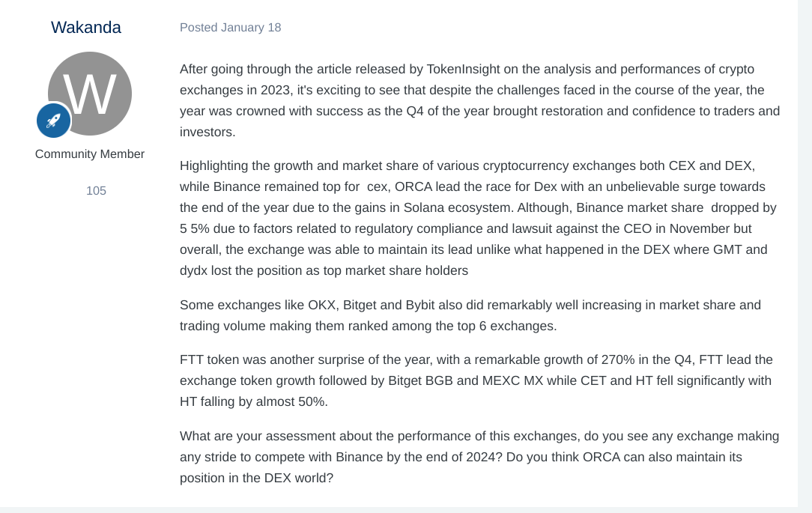Click the 105 reputation count
The width and height of the screenshot is (812, 513).
pyautogui.click(x=97, y=191)
